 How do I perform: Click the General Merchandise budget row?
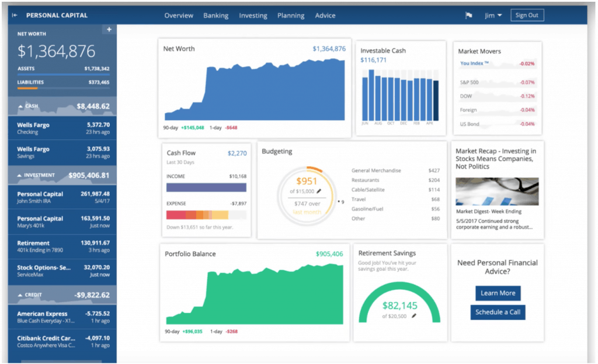point(395,170)
